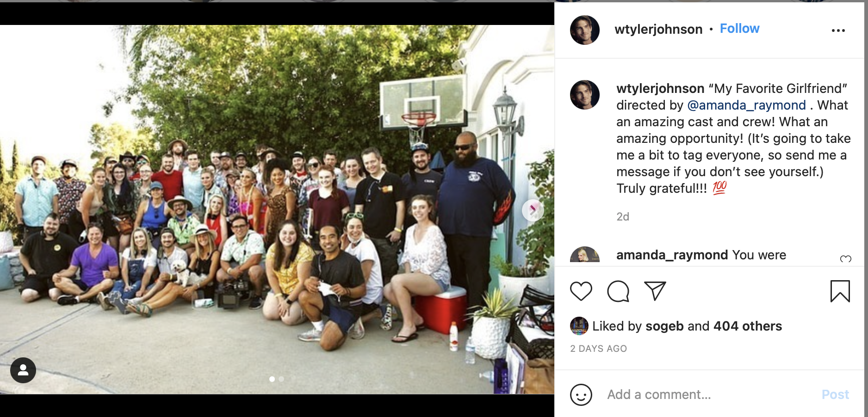
Task: Show the list of 404 others likes
Action: tap(748, 326)
